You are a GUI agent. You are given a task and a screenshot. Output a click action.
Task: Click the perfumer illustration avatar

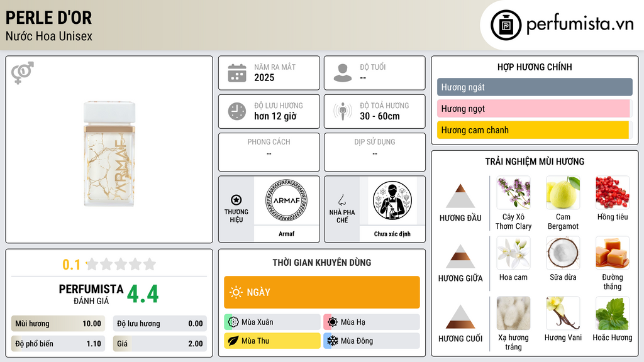(x=392, y=200)
